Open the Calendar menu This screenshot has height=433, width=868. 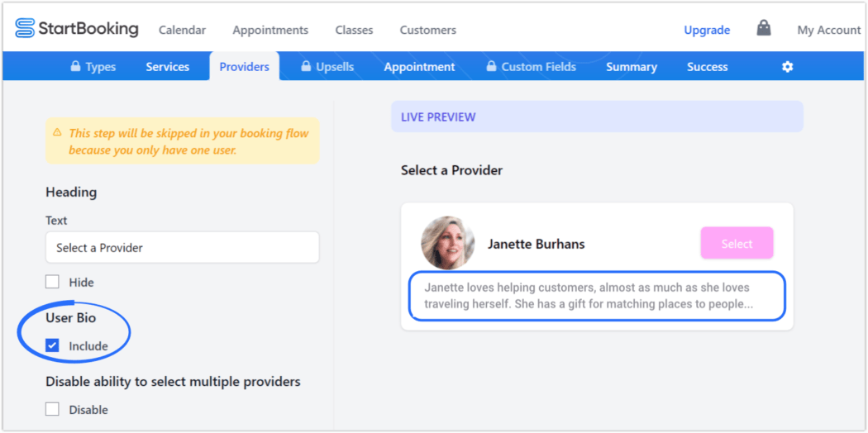click(x=182, y=30)
